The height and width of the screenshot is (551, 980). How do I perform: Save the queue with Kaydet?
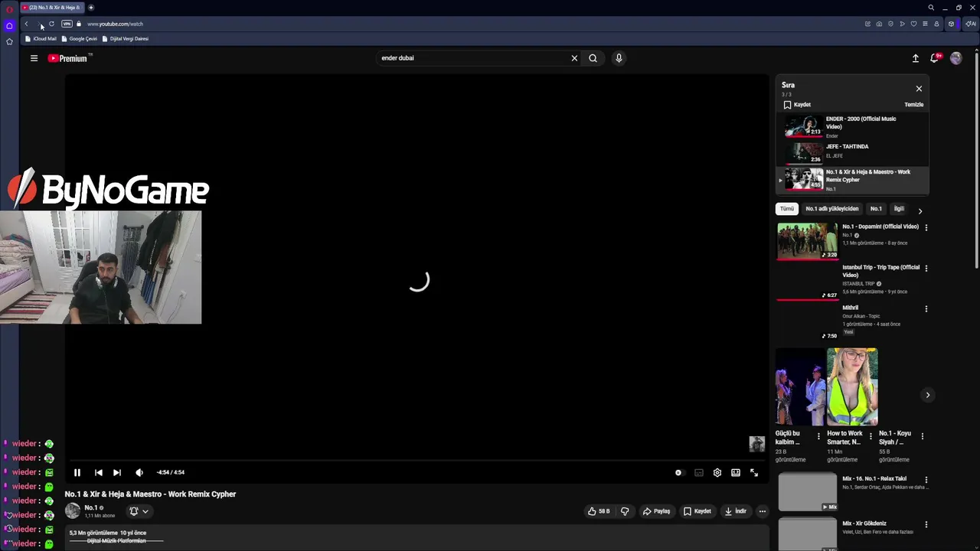point(797,105)
